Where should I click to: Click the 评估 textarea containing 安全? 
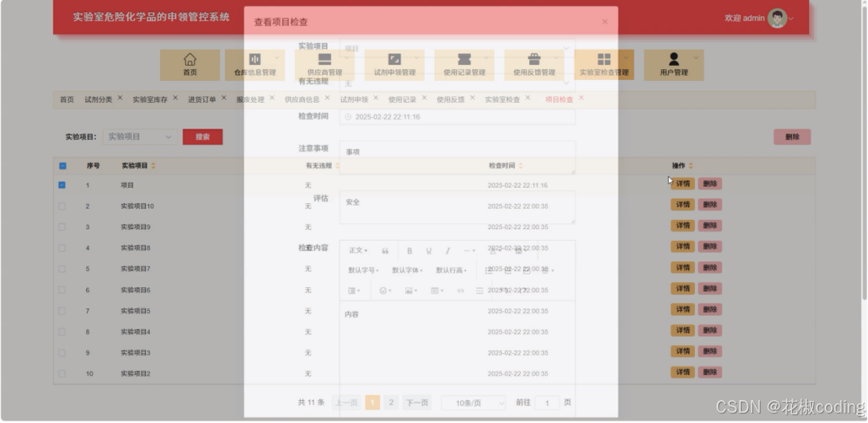point(457,207)
